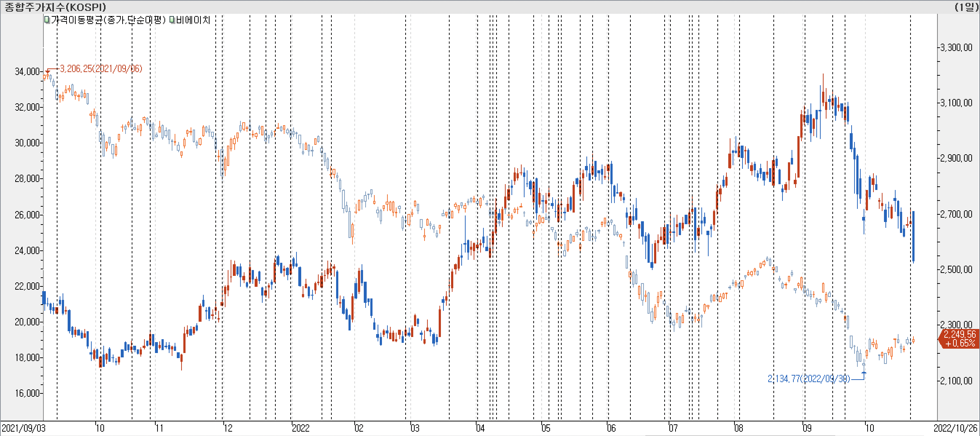Image resolution: width=980 pixels, height=436 pixels.
Task: Click the green legend icon before 가격이동평균
Action: pyautogui.click(x=47, y=20)
